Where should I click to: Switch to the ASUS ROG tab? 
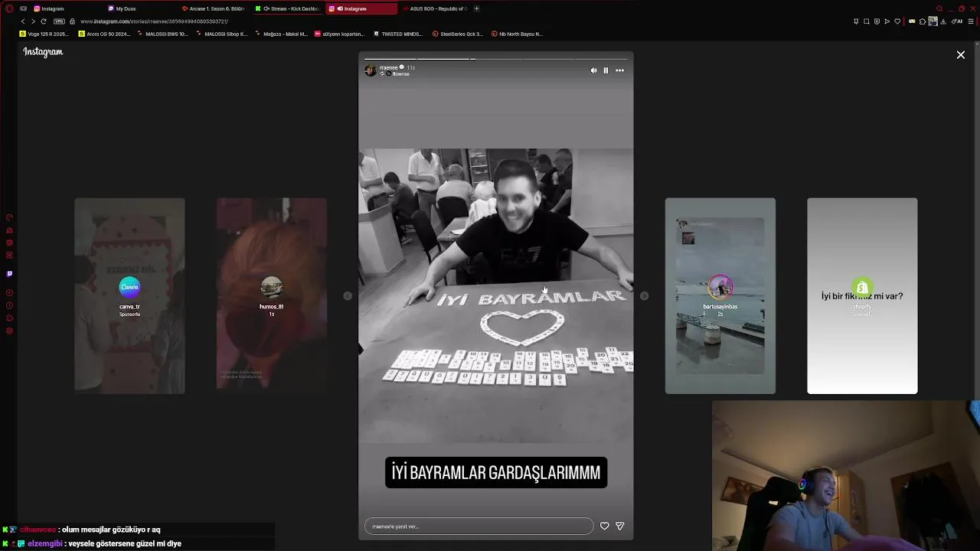[x=434, y=8]
